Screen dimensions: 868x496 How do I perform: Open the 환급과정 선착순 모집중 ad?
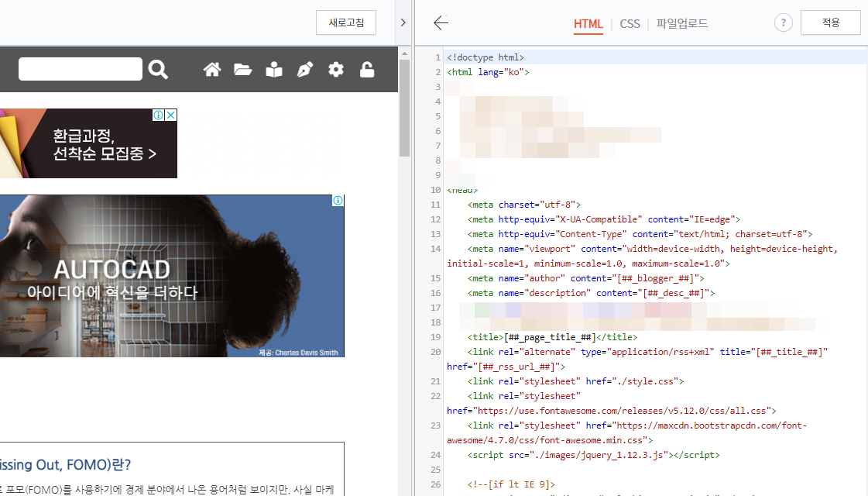click(88, 143)
